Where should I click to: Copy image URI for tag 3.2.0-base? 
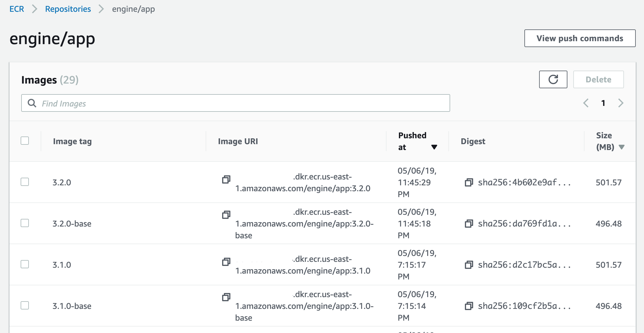pyautogui.click(x=226, y=215)
